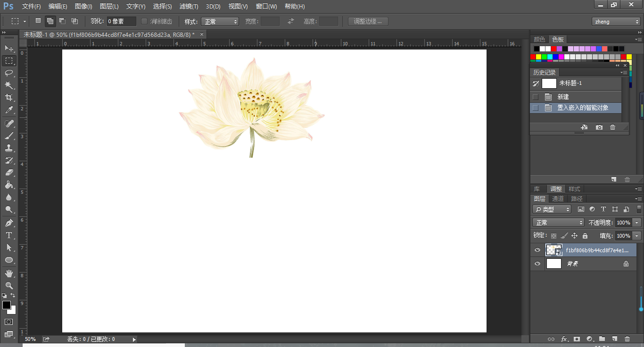Screen dimensions: 644x347
Task: Select the Horizontal Type tool
Action: pos(9,235)
